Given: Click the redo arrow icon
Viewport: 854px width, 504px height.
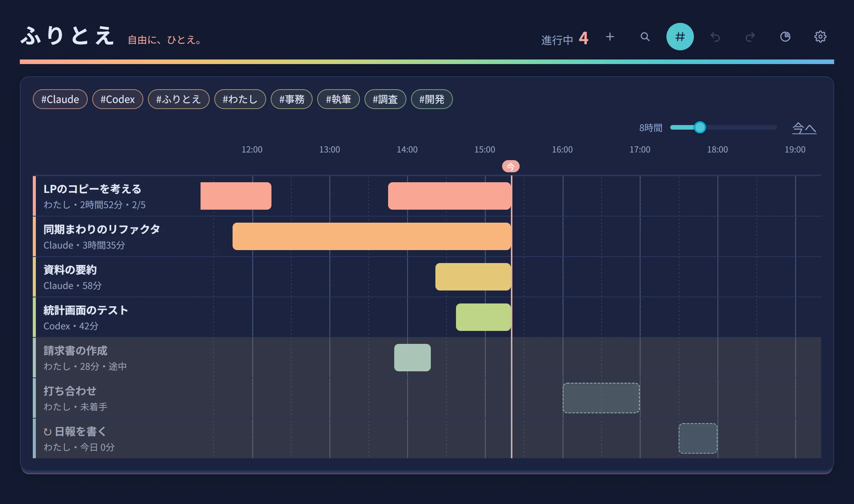Looking at the screenshot, I should (750, 37).
